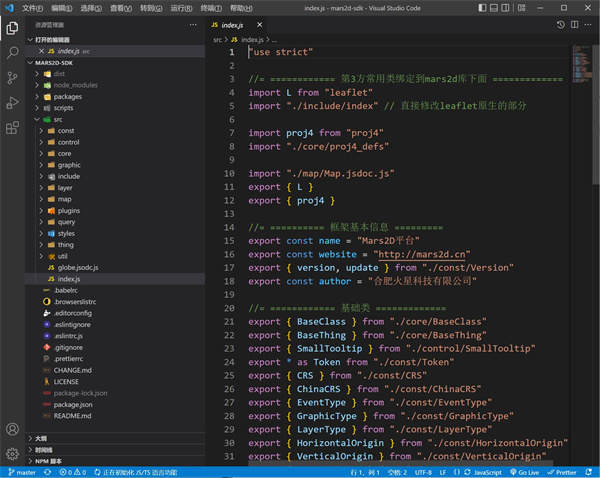This screenshot has height=478, width=600.
Task: Expand the 大纲 outline section
Action: click(41, 438)
